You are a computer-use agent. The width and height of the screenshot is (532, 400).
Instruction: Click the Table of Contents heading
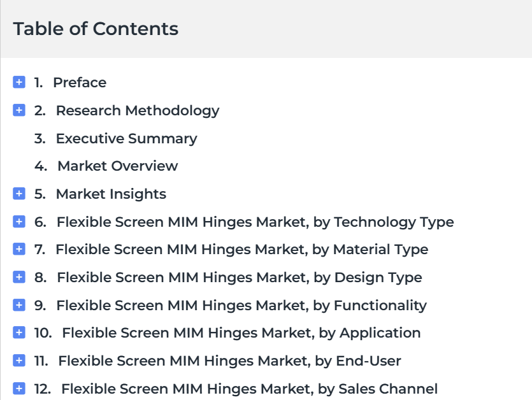pyautogui.click(x=96, y=29)
